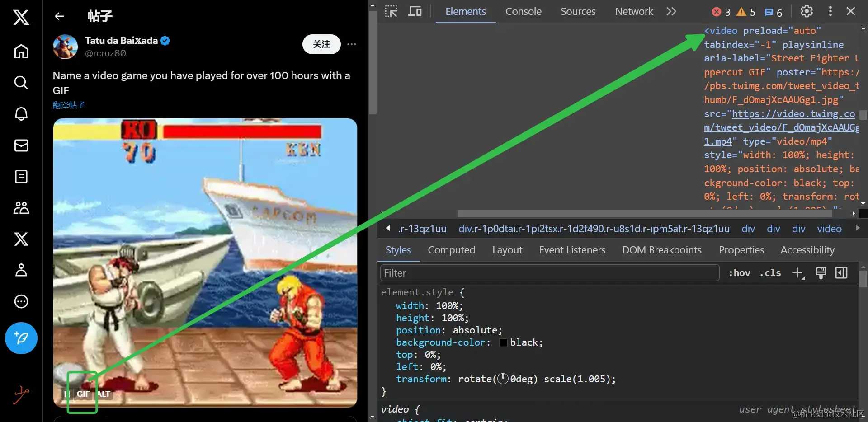The width and height of the screenshot is (868, 422).
Task: Open DevTools settings gear
Action: pos(807,11)
